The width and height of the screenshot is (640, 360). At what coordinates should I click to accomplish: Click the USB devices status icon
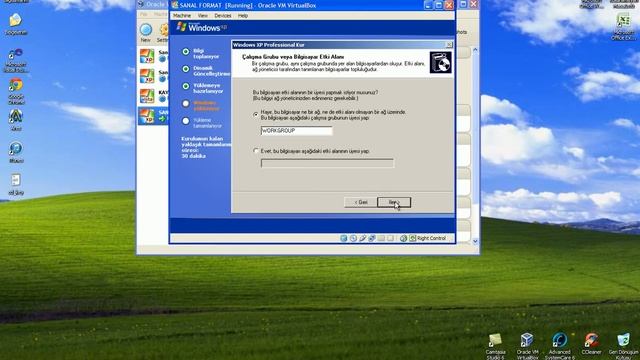pyautogui.click(x=362, y=238)
